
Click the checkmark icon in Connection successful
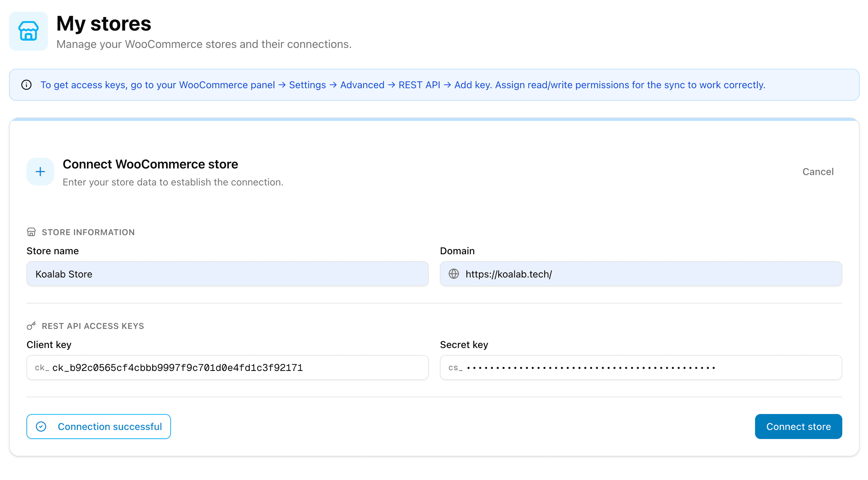coord(41,427)
